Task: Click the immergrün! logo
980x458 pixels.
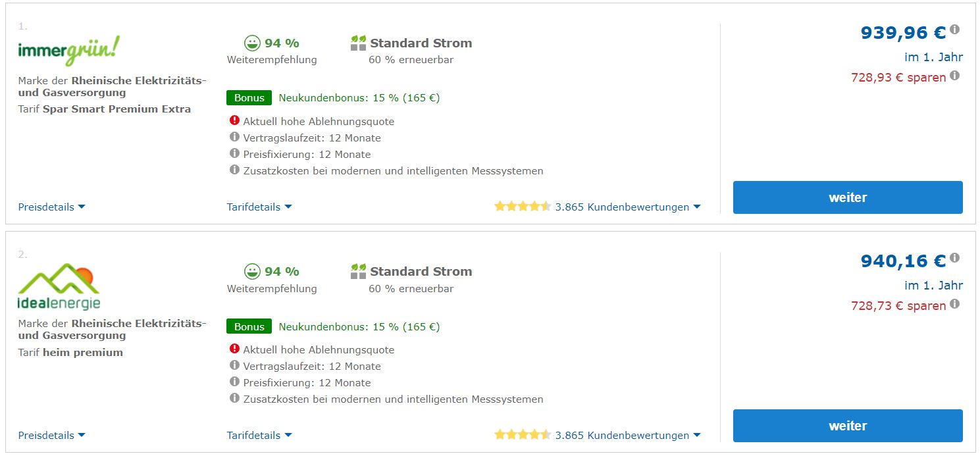Action: pyautogui.click(x=69, y=50)
